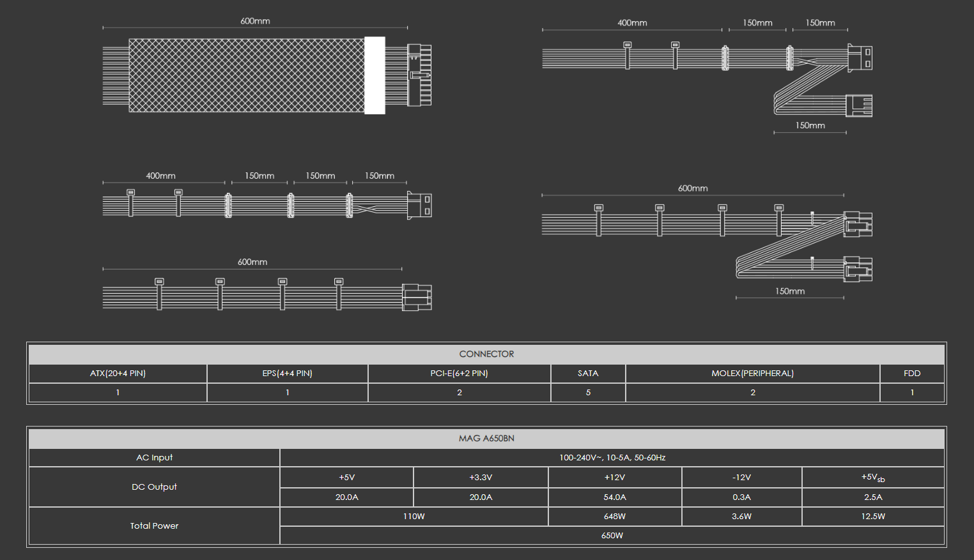Screen dimensions: 974x560
Task: Click the +5Vsb column header
Action: (x=873, y=478)
